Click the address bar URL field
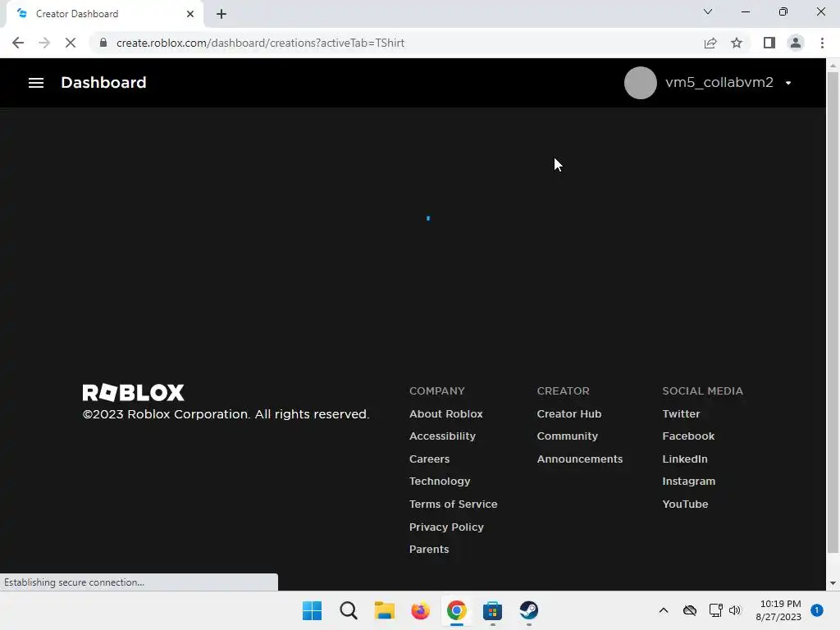The width and height of the screenshot is (840, 630). [396, 43]
